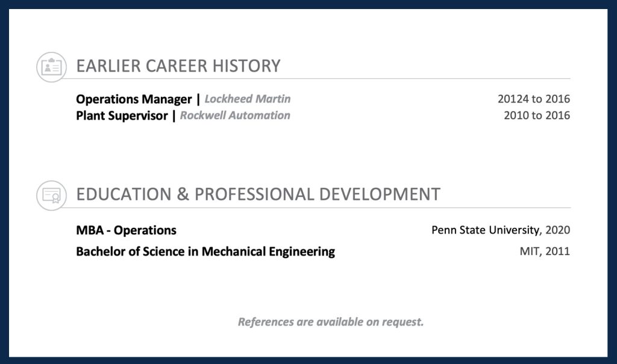Click the pipe separator after Plant Supervisor

click(174, 116)
